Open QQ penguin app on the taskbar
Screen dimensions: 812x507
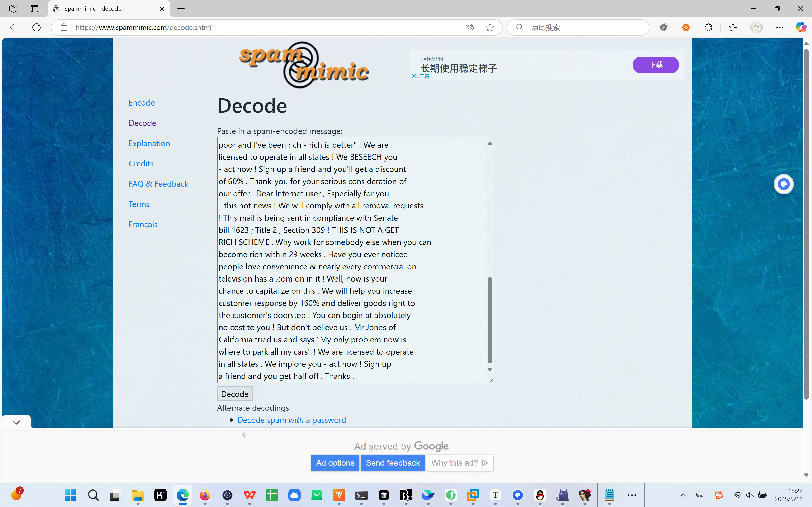coord(540,495)
